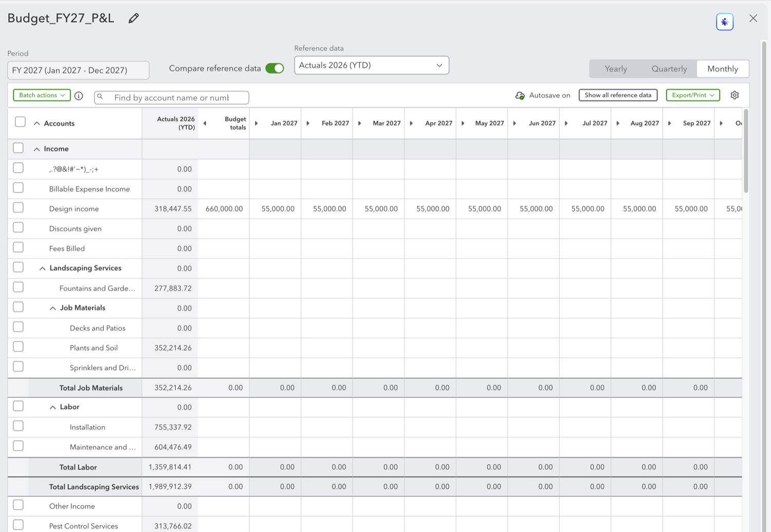This screenshot has height=532, width=771.
Task: Select the Design income row checkbox
Action: (19, 208)
